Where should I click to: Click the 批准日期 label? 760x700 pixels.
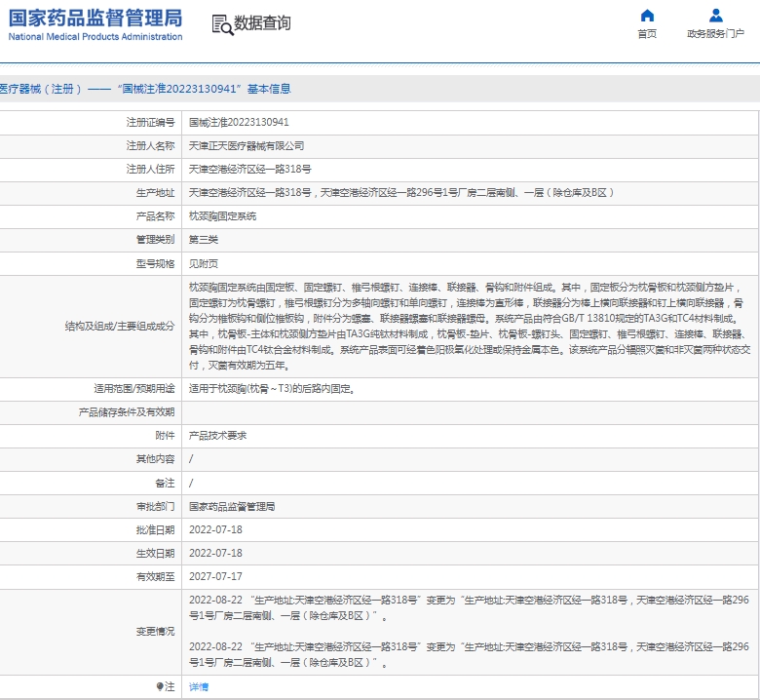pos(155,529)
